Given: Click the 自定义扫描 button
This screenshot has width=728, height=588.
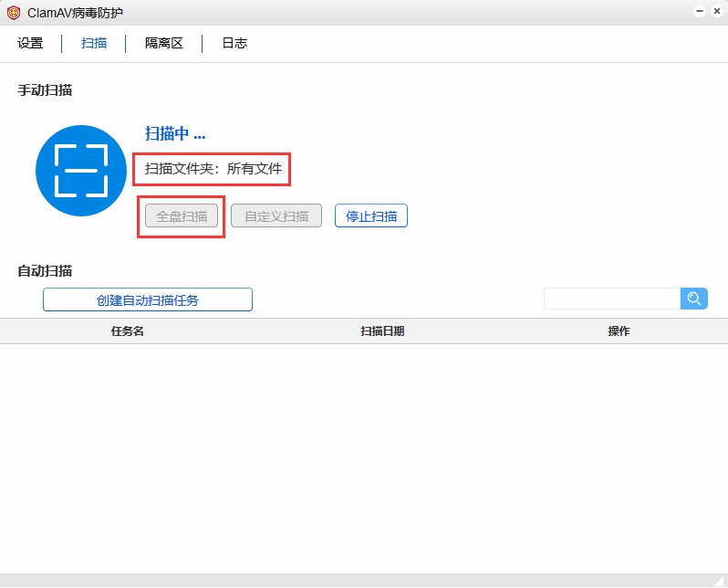Looking at the screenshot, I should point(276,215).
